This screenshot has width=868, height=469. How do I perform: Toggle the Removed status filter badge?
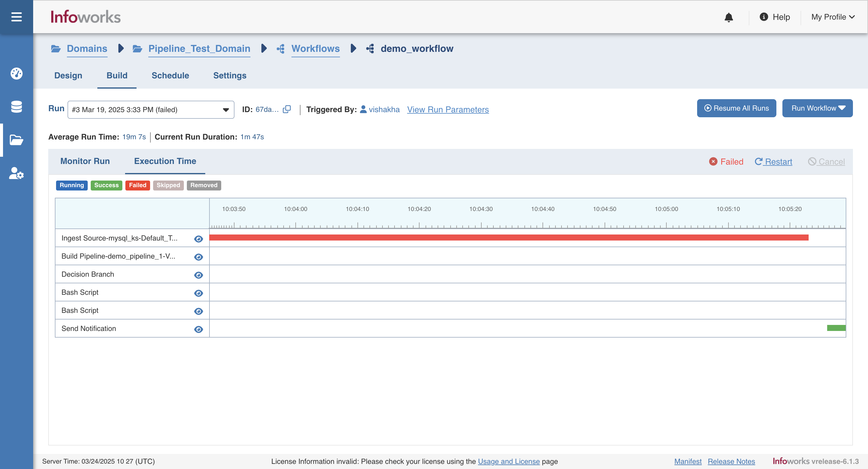tap(204, 185)
